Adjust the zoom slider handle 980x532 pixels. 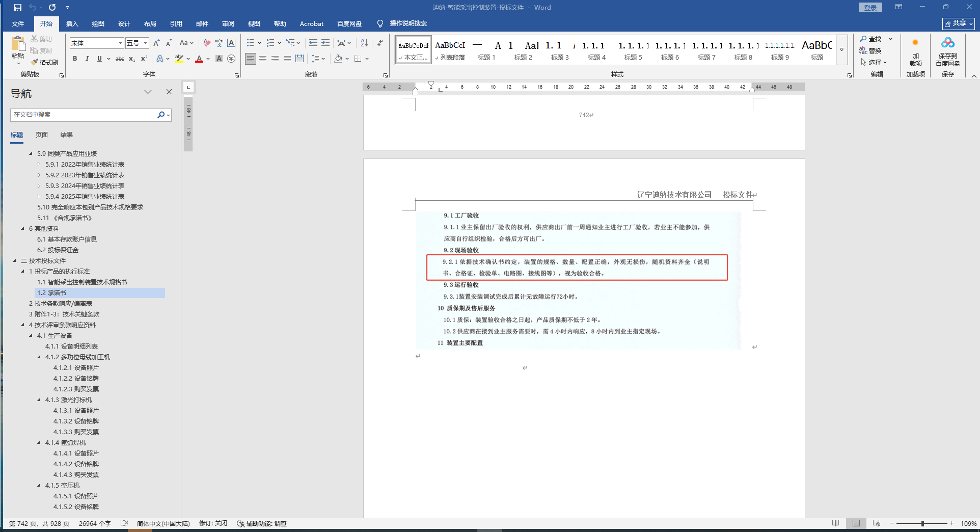click(922, 523)
